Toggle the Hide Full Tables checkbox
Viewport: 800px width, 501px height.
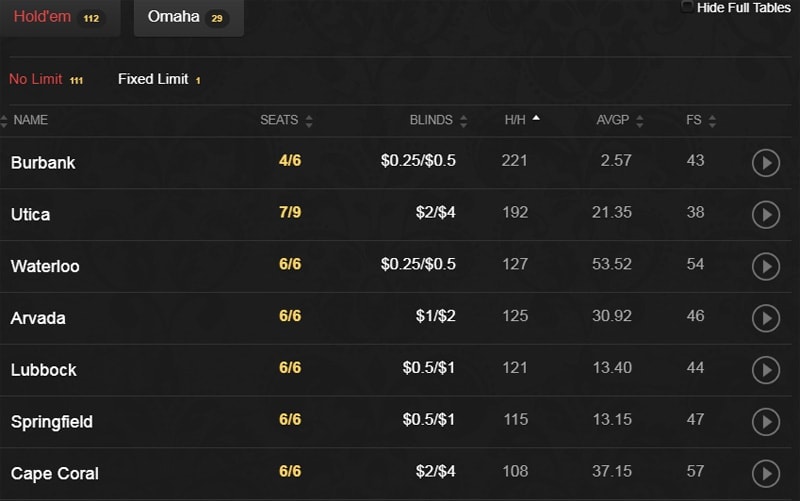(687, 7)
